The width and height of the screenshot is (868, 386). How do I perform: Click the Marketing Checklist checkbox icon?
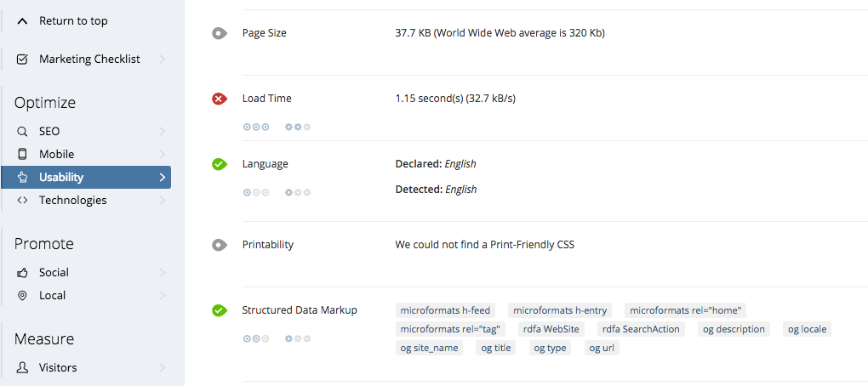coord(22,60)
